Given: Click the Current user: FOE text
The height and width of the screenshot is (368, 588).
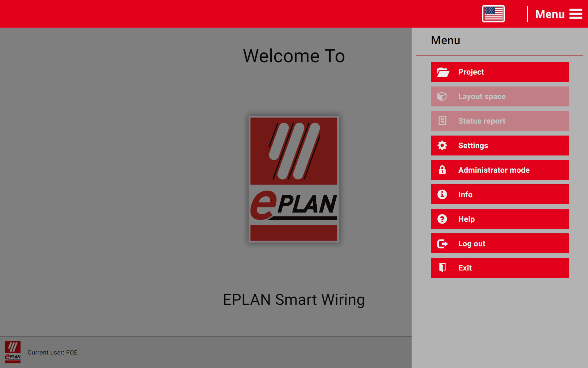Looking at the screenshot, I should pyautogui.click(x=52, y=352).
